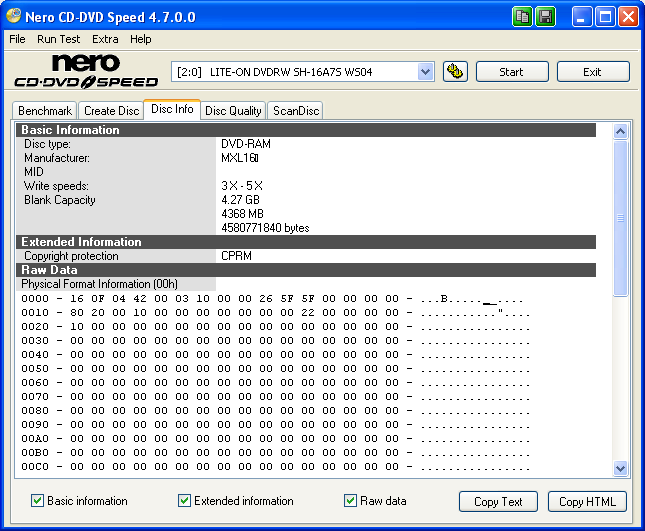Click the MXL16 manufacturer value
The width and height of the screenshot is (645, 531).
coord(240,158)
